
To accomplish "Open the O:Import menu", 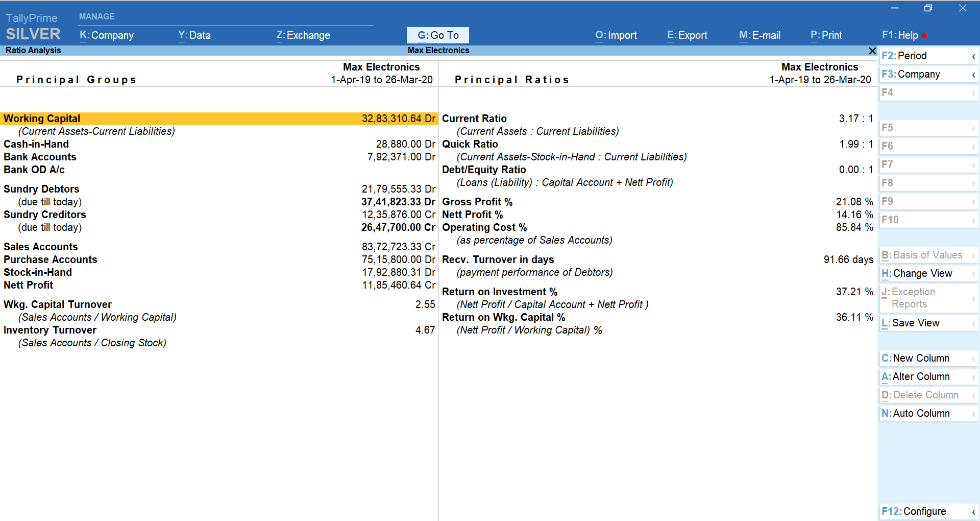I will click(616, 35).
